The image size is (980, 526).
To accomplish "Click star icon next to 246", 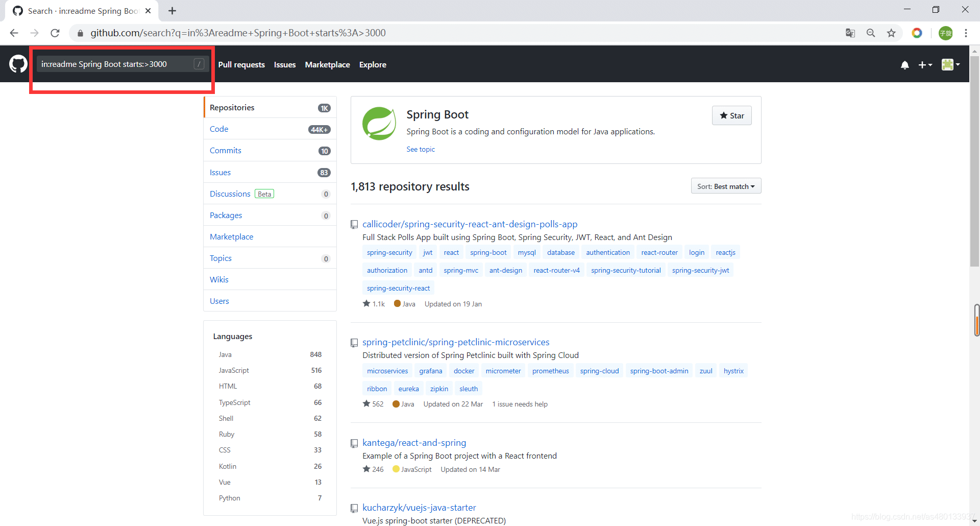I will [x=366, y=469].
